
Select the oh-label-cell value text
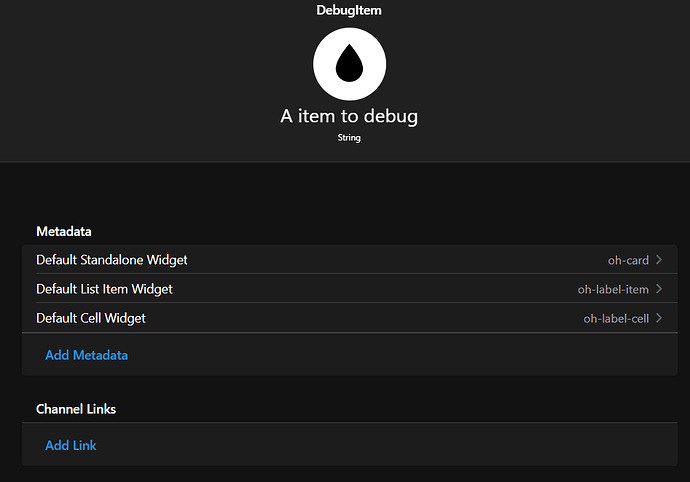[x=616, y=318]
